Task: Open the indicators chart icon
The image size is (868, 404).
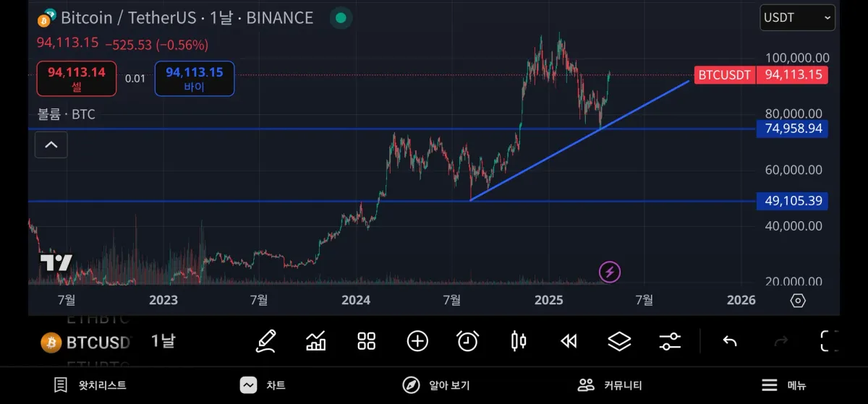Action: point(316,341)
